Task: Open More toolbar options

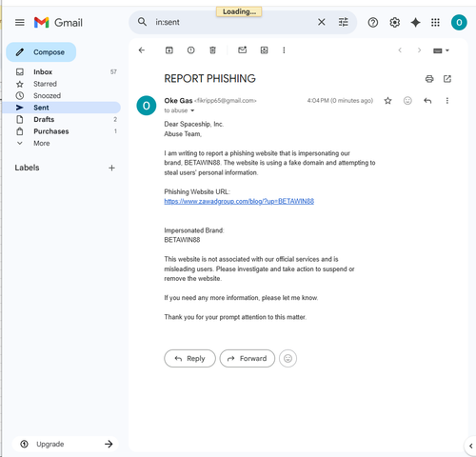Action: click(284, 50)
